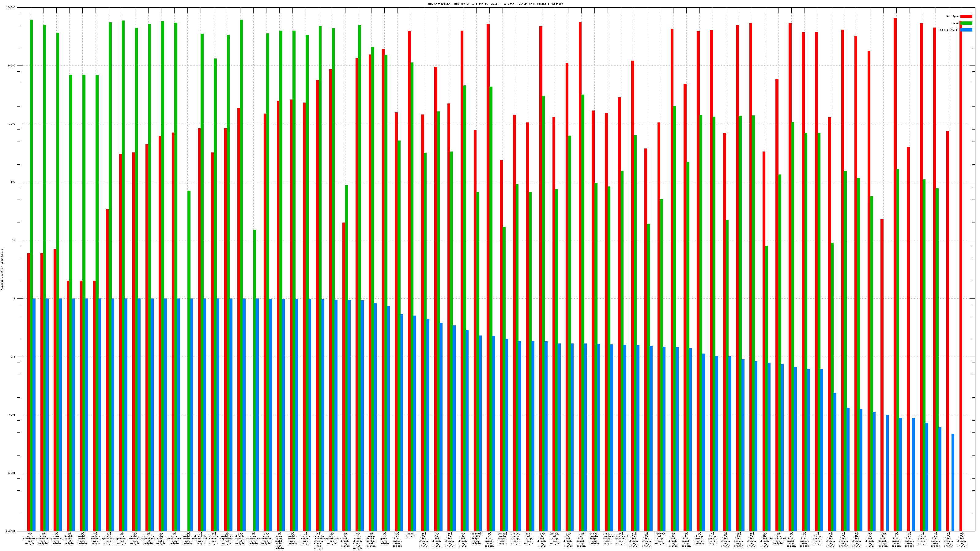Viewport: 980px width, 551px height.
Task: Click the ips.backscatterer.org x-axis label
Action: [x=332, y=538]
